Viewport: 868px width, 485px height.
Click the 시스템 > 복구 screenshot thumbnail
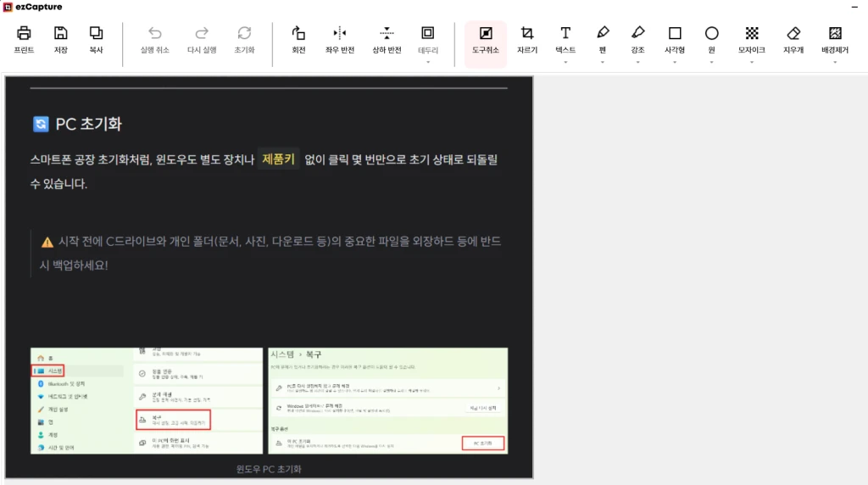click(x=388, y=401)
